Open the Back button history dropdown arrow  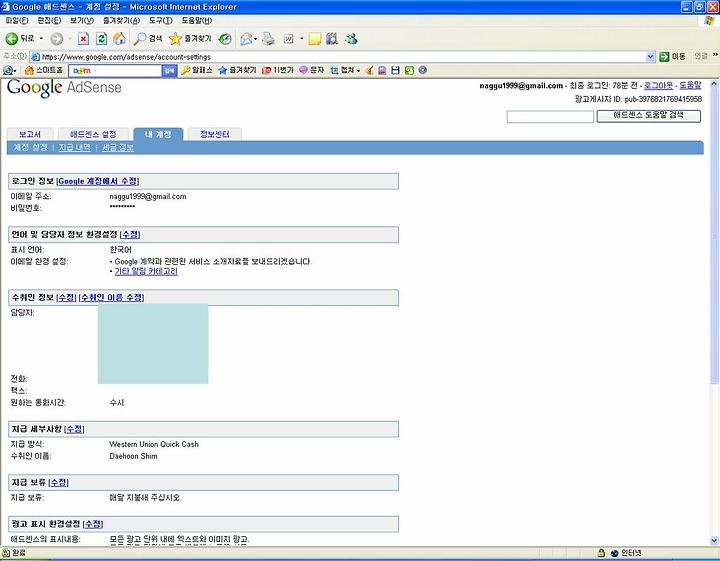tap(41, 39)
